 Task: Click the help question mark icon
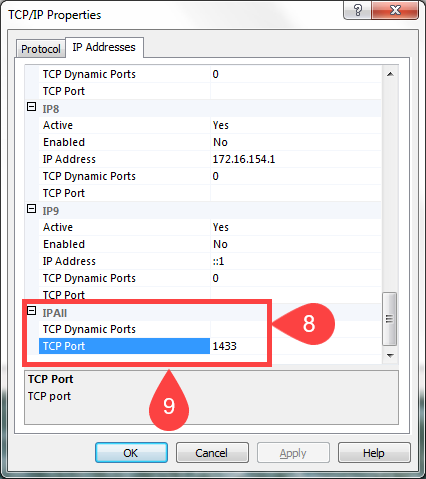(x=357, y=10)
